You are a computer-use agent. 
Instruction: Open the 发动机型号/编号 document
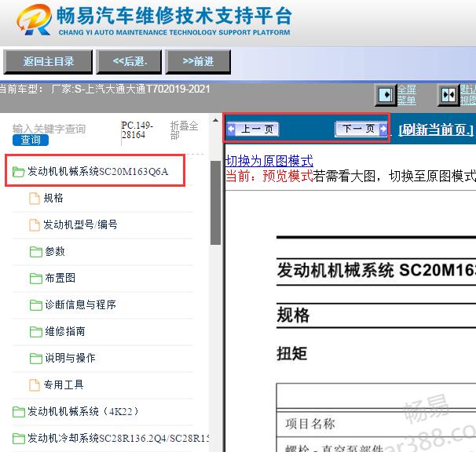tap(80, 224)
